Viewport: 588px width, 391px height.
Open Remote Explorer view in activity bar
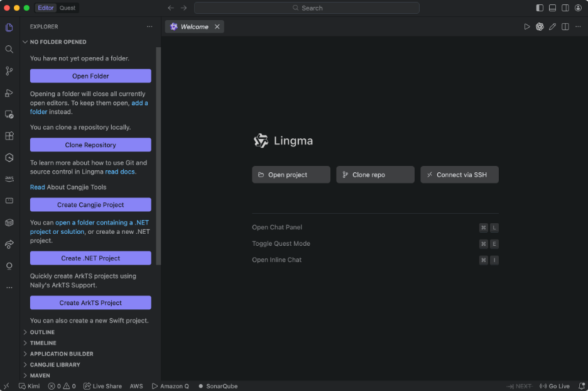click(9, 114)
